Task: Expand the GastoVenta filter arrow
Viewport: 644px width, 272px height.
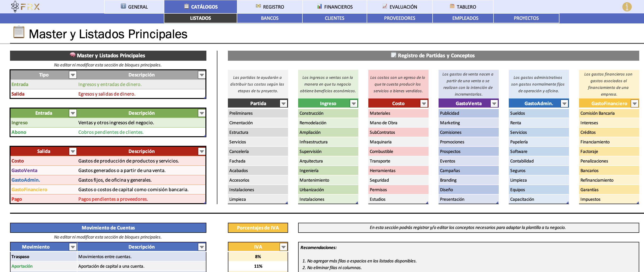Action: 494,103
